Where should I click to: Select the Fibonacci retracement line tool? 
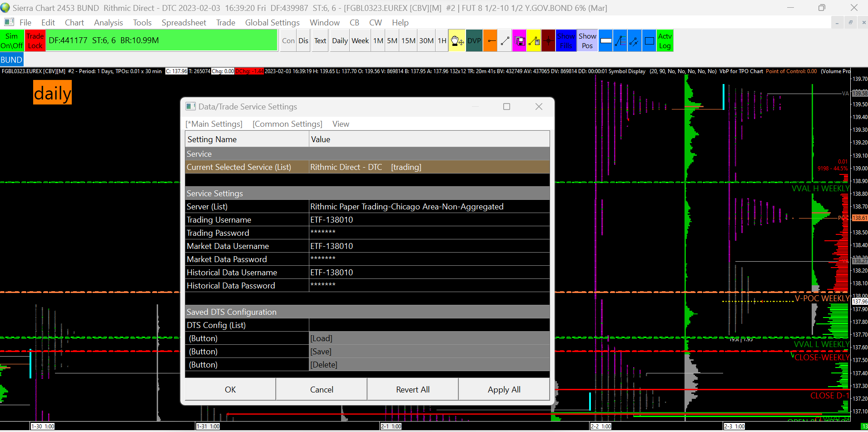(620, 41)
